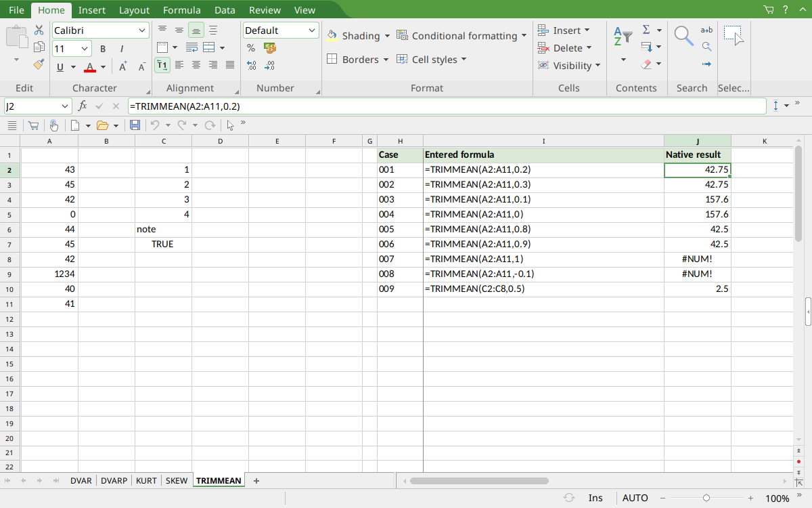Open the font size 11 dropdown

pos(85,49)
